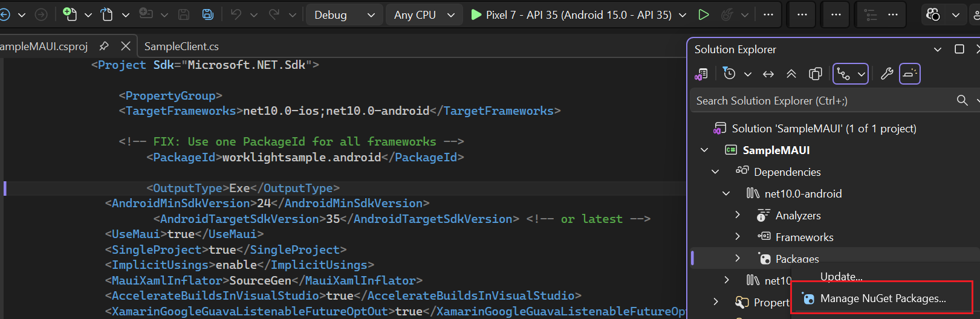Start without debugging using outlined play icon
Image resolution: width=980 pixels, height=319 pixels.
(703, 14)
